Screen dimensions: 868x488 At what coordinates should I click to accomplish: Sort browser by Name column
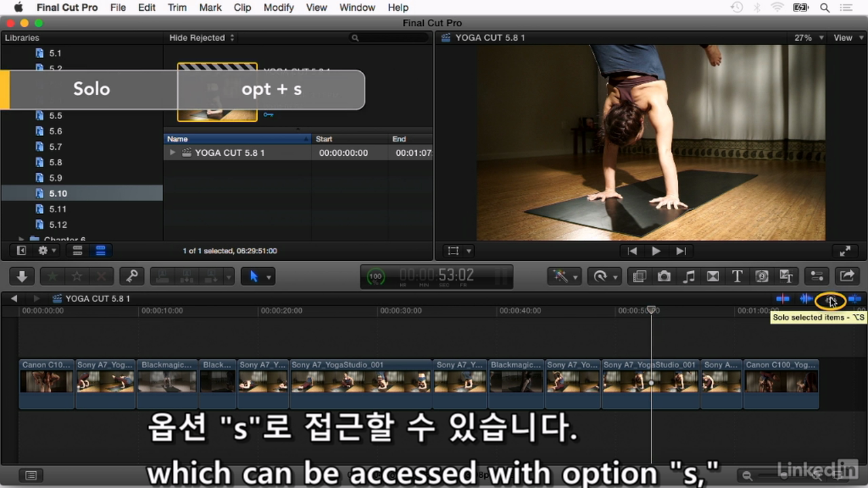237,139
